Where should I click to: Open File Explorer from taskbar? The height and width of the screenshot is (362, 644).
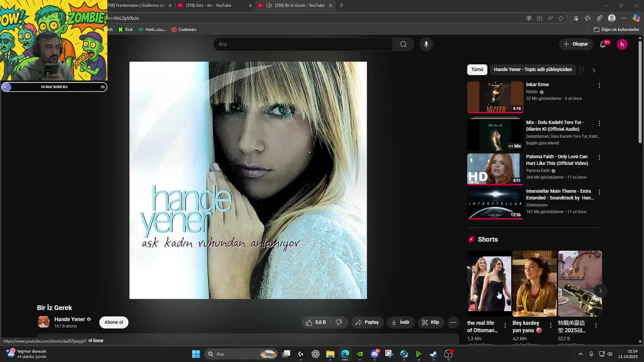pos(330,354)
